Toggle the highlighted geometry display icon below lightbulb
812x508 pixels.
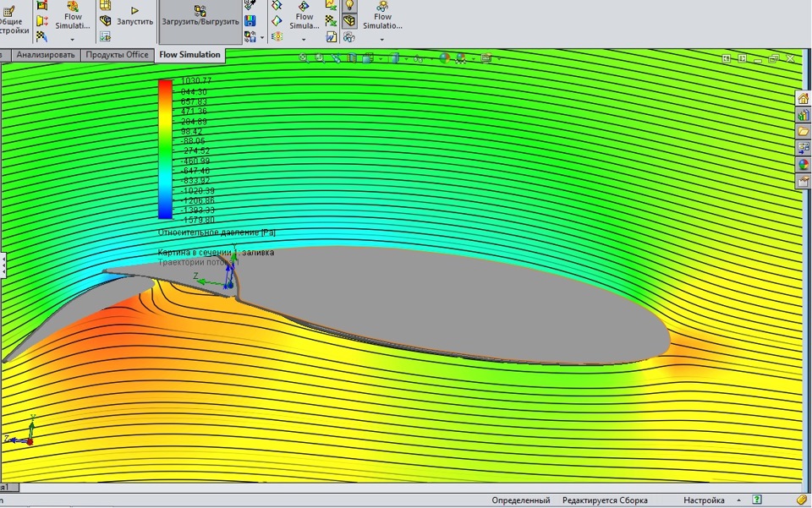(349, 21)
